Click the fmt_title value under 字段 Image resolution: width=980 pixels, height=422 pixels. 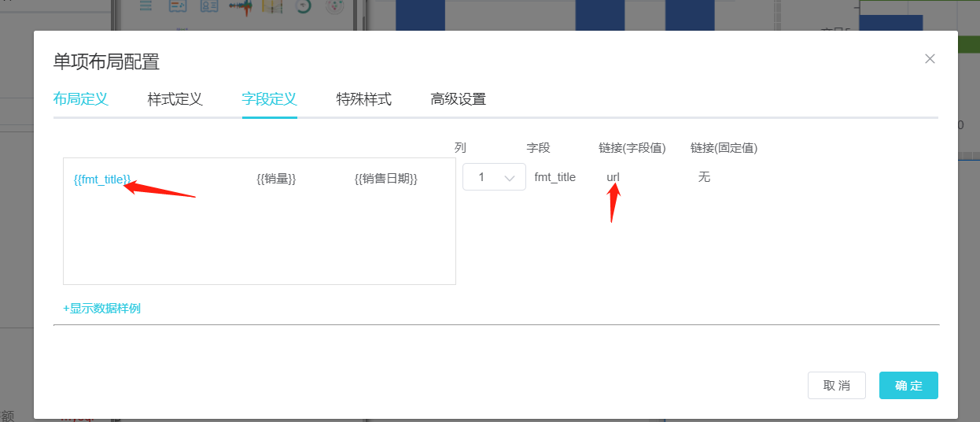(x=554, y=177)
